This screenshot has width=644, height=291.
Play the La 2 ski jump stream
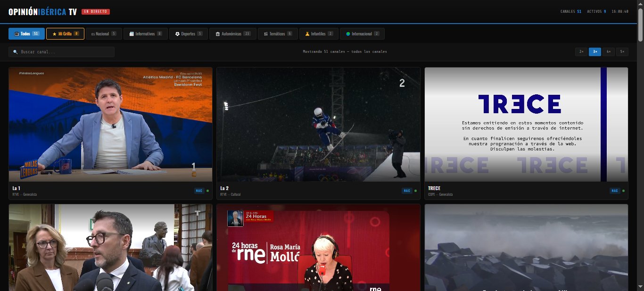pos(318,125)
